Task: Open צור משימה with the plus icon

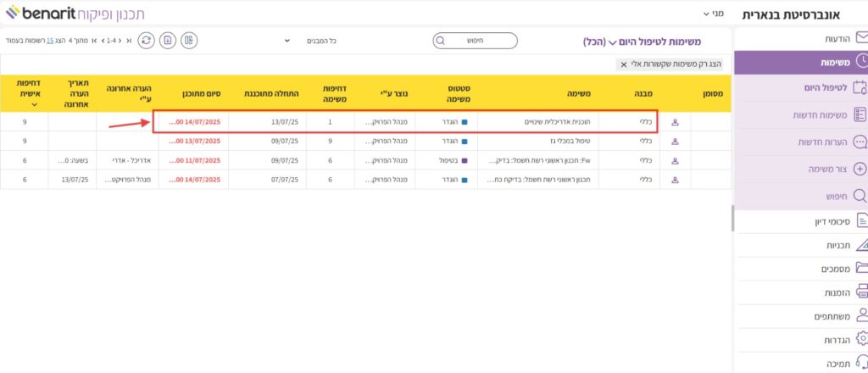Action: (860, 169)
